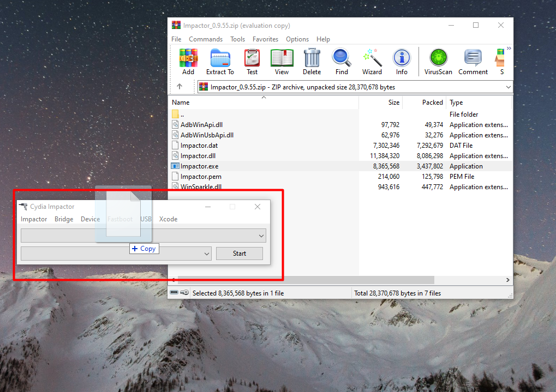
Task: Open the Commands menu
Action: click(x=206, y=39)
